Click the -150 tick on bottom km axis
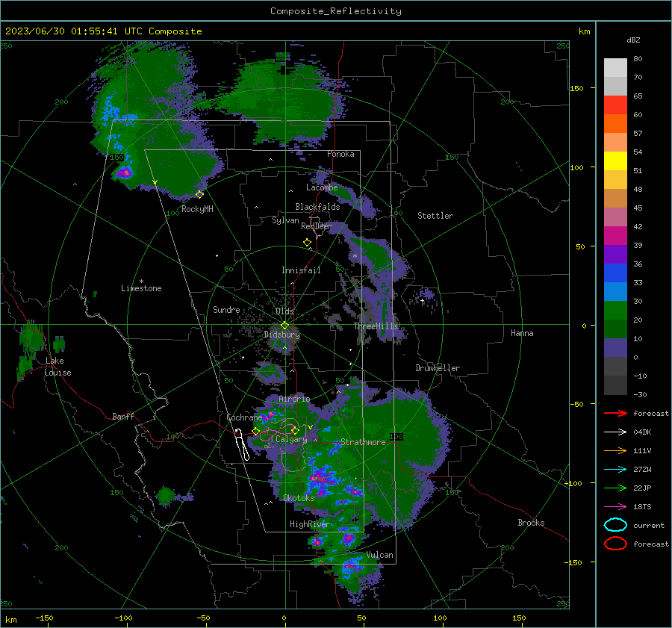Viewport: 672px width, 628px height. (44, 618)
